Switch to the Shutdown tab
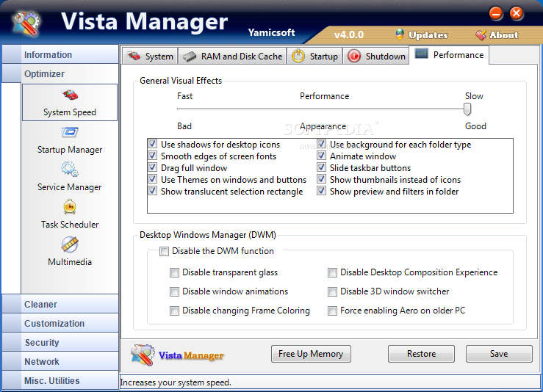 tap(375, 56)
